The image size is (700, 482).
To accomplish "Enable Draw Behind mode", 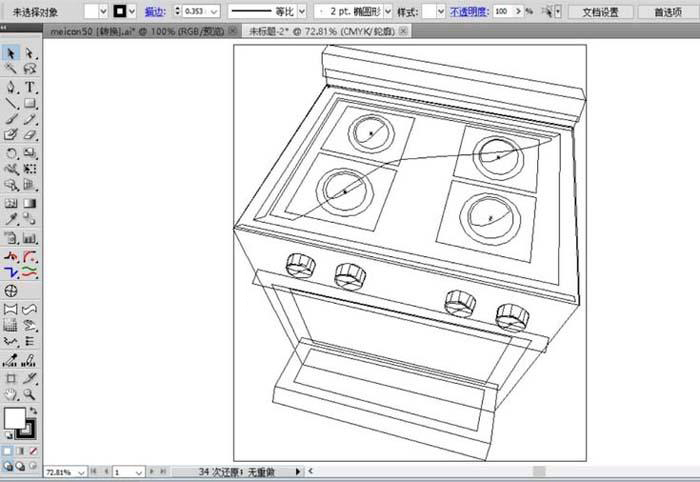I will click(x=20, y=466).
